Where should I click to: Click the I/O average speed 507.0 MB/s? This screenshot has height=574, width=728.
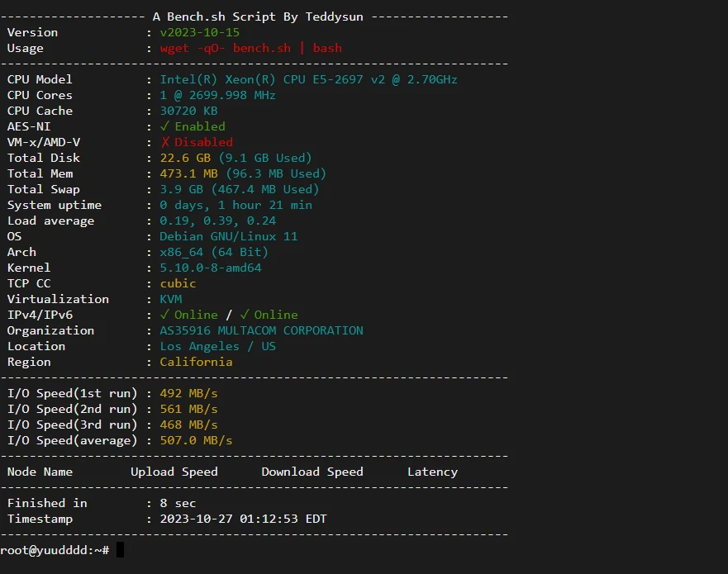[196, 440]
